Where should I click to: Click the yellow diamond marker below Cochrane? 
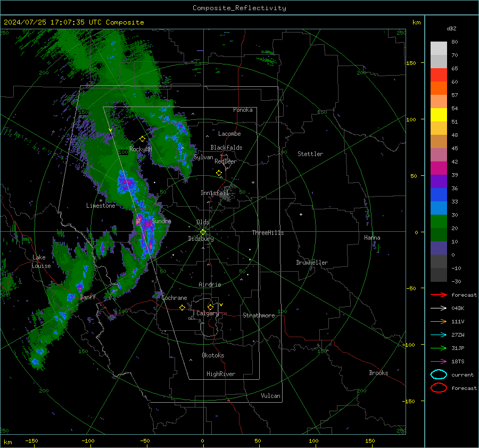click(183, 307)
